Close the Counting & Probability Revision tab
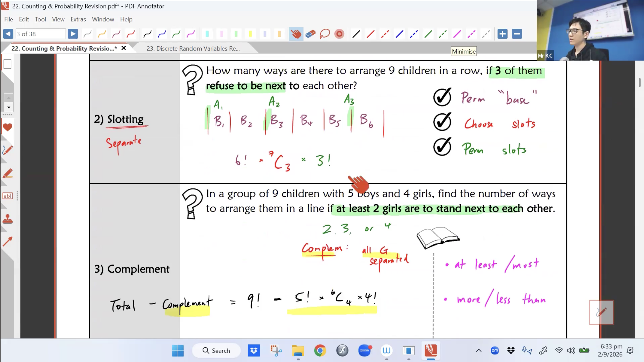 124,48
